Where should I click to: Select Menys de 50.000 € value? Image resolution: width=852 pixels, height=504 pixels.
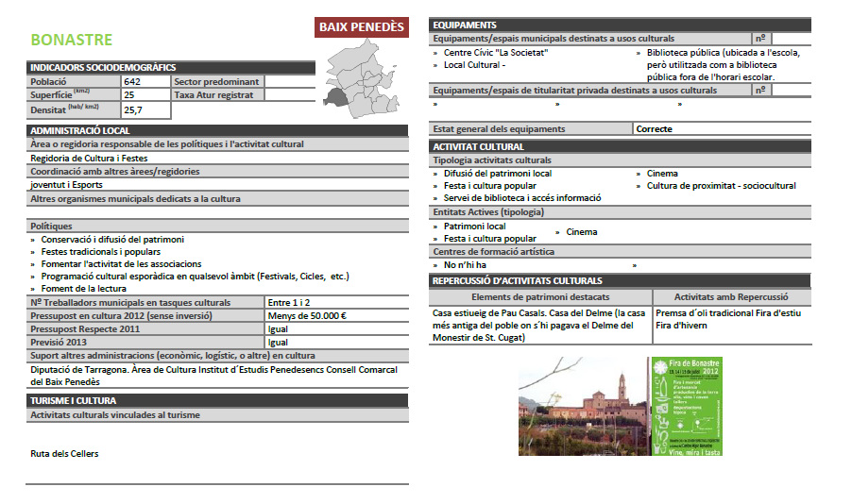(307, 315)
